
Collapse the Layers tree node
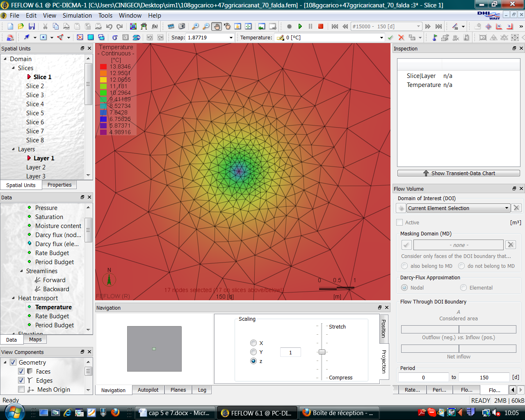pyautogui.click(x=13, y=149)
